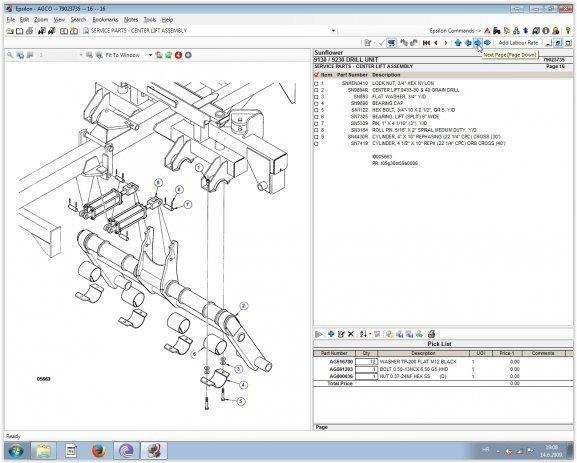Check the box for item 7 PIN
The width and height of the screenshot is (577, 463).
point(316,124)
